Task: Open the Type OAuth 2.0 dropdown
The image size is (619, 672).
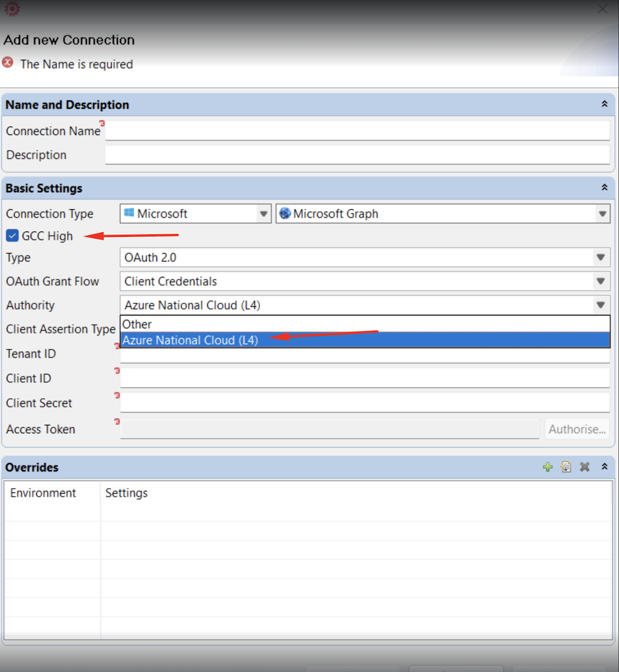Action: pos(601,257)
